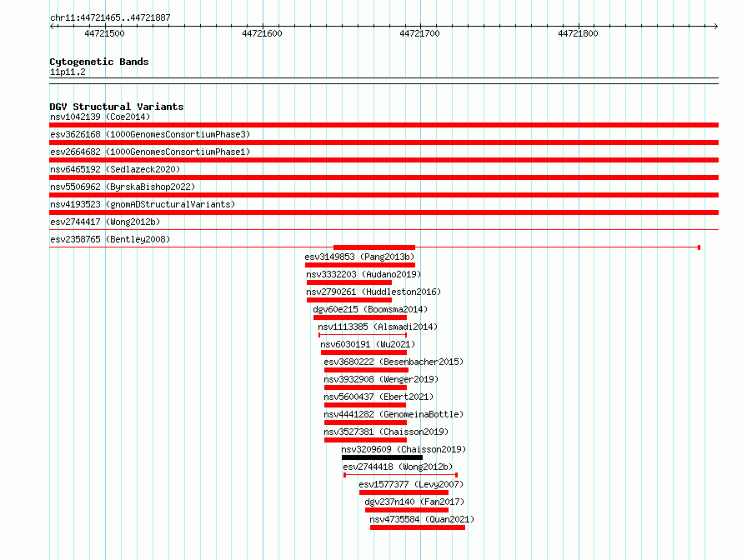Click the black nsv3209609 variant bar
The height and width of the screenshot is (560, 742).
coord(382,457)
